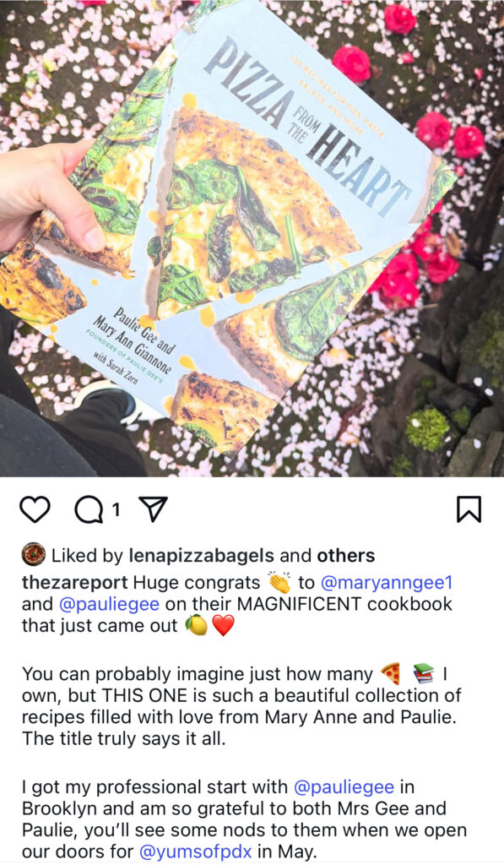The height and width of the screenshot is (865, 504).
Task: Open the thezareport username
Action: click(75, 583)
